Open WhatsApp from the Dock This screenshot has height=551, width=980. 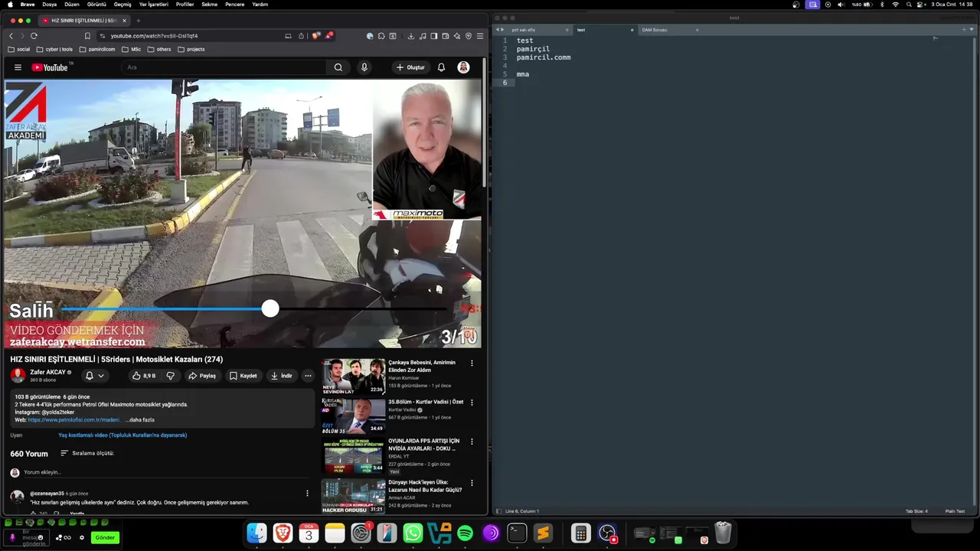click(x=413, y=533)
